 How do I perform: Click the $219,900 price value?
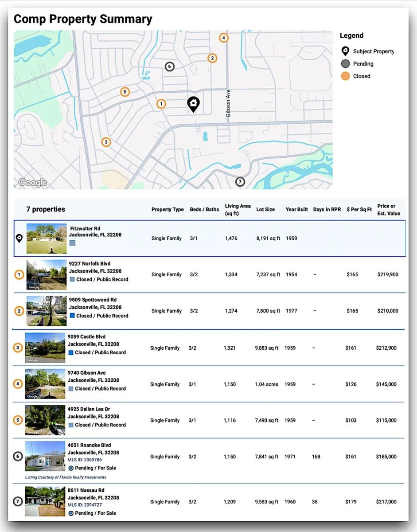click(387, 275)
